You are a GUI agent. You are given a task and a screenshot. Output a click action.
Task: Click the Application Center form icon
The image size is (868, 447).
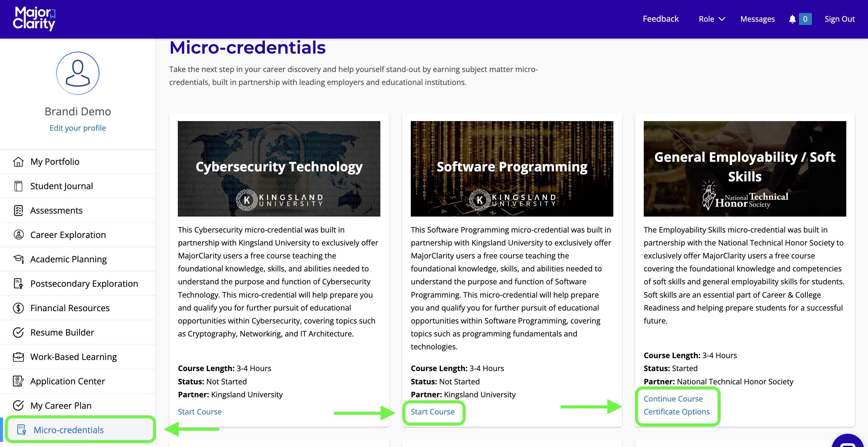click(18, 381)
